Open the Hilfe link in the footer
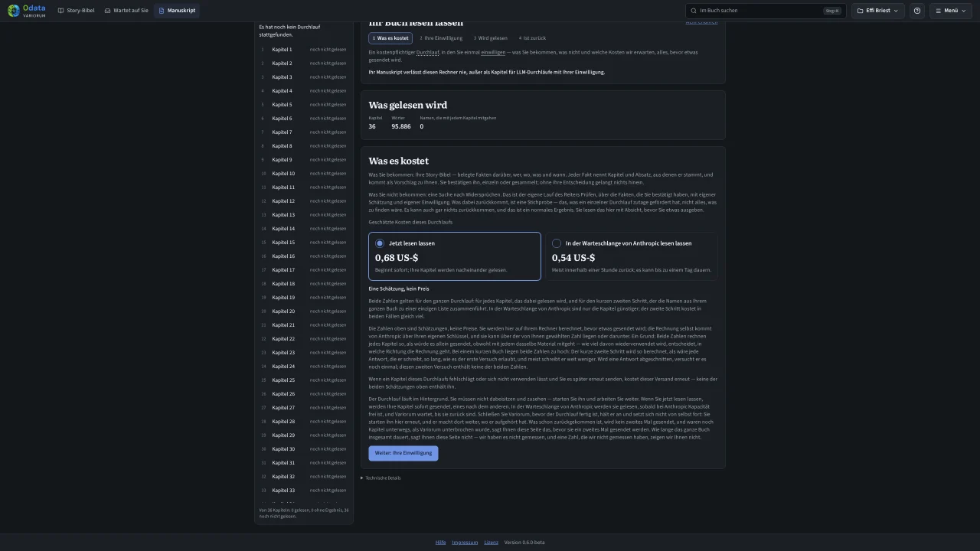Image resolution: width=980 pixels, height=551 pixels. point(440,542)
